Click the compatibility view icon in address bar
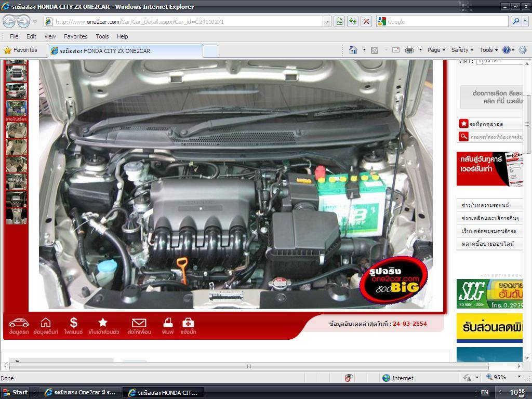 pyautogui.click(x=339, y=21)
